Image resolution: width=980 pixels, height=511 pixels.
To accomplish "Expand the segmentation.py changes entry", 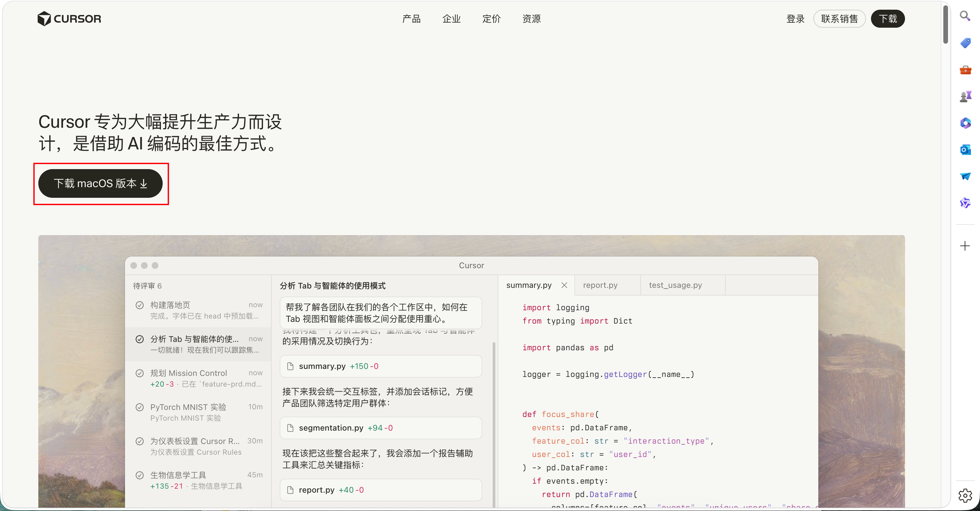I will pyautogui.click(x=380, y=428).
